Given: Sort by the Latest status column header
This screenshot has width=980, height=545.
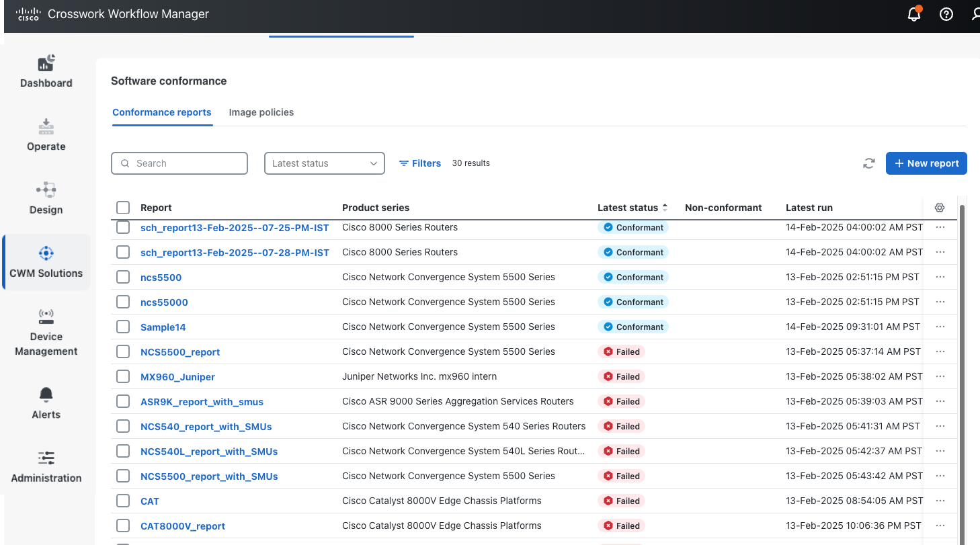Looking at the screenshot, I should point(632,208).
